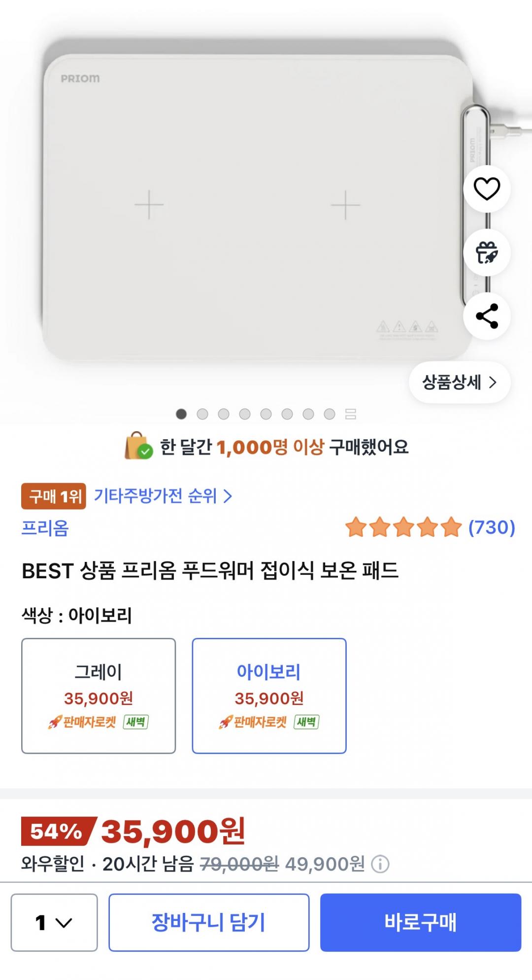The image size is (532, 980).
Task: Select the 그레이 color option
Action: click(99, 696)
